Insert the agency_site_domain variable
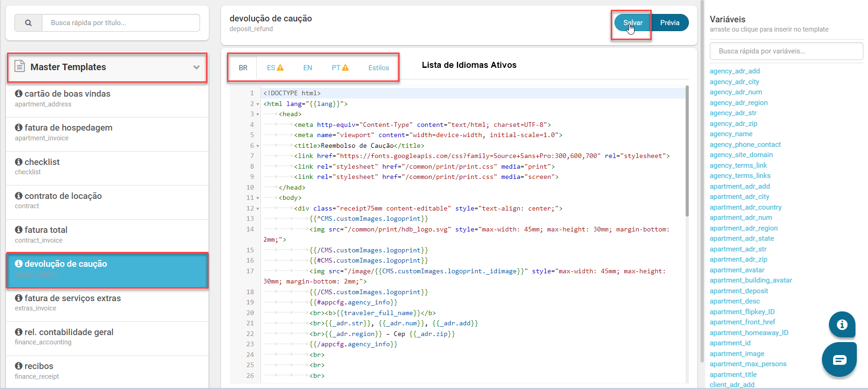The width and height of the screenshot is (868, 389). [x=741, y=155]
